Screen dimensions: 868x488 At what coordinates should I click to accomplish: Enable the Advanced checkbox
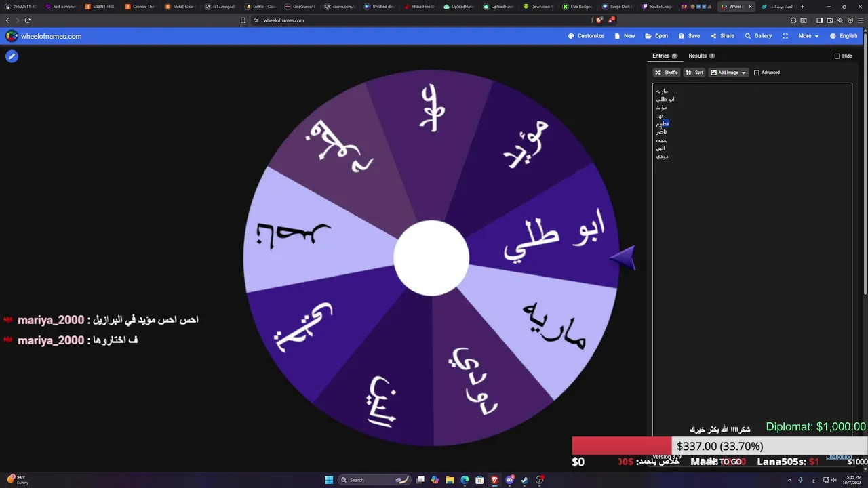757,73
